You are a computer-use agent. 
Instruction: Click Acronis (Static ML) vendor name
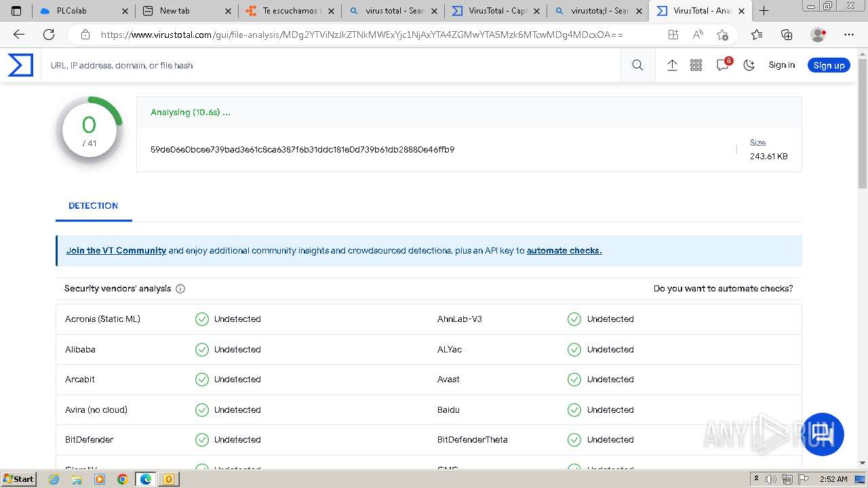102,319
